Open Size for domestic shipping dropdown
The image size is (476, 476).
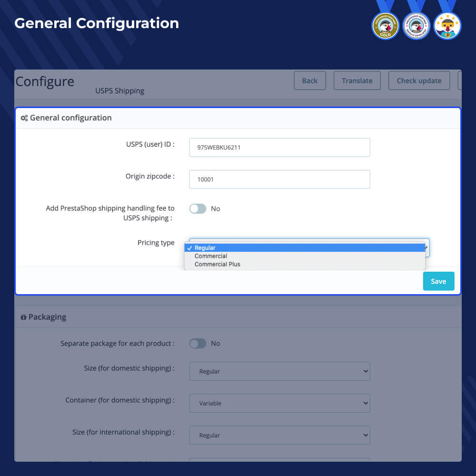pos(279,371)
